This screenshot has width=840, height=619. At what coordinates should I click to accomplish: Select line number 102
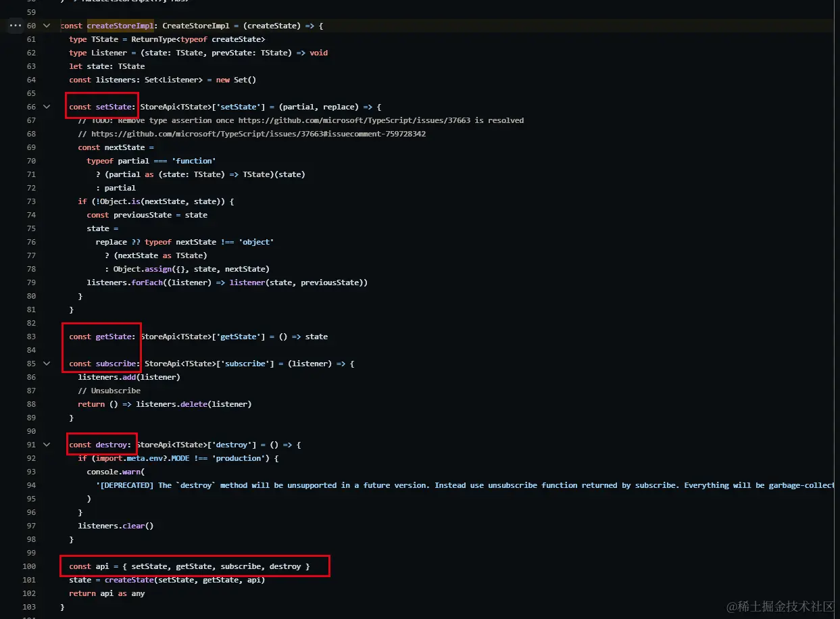[x=30, y=593]
